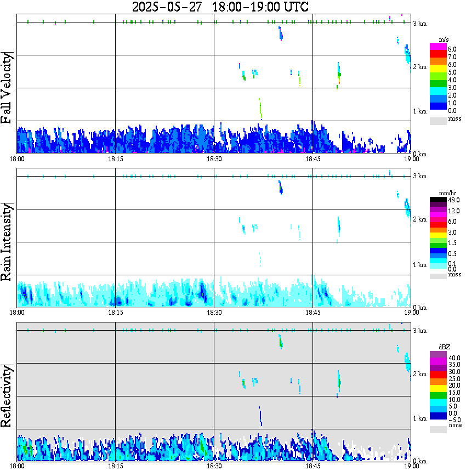Image resolution: width=466 pixels, height=476 pixels.
Task: Click the gray none swatch in the dBZ legend
Action: coord(438,429)
